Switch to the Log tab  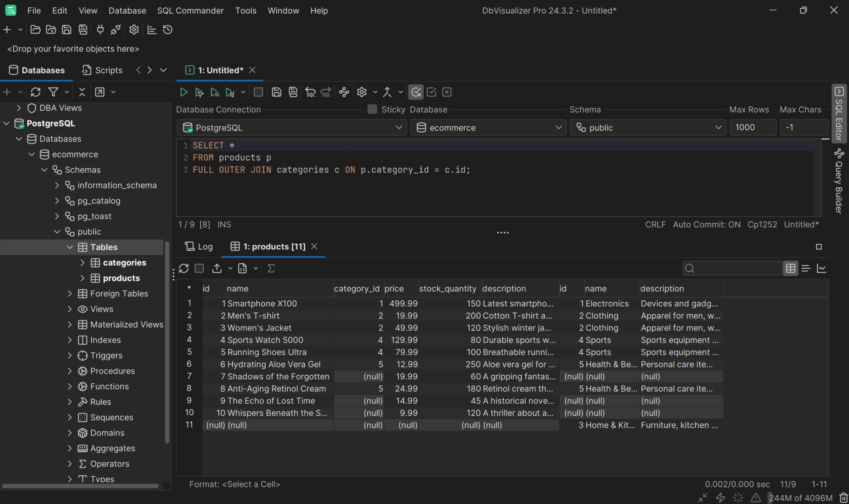199,246
